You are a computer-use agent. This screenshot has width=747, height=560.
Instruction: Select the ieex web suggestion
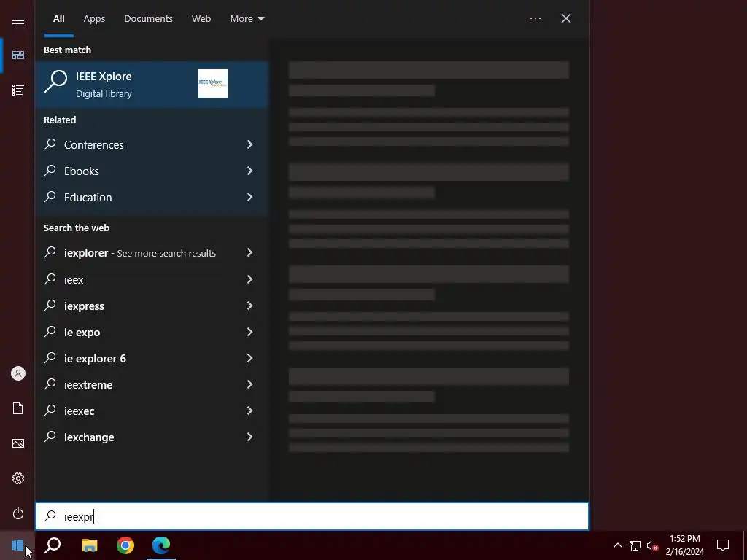152,279
